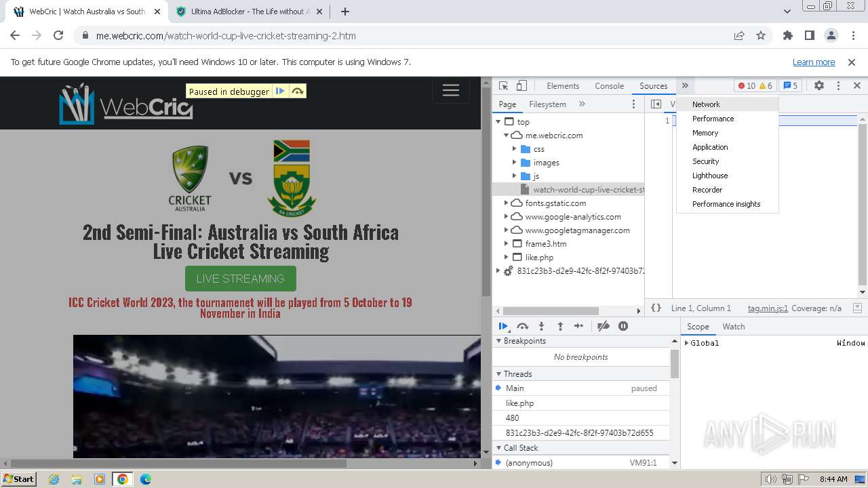The height and width of the screenshot is (488, 868).
Task: Expand the js folder
Action: (515, 176)
